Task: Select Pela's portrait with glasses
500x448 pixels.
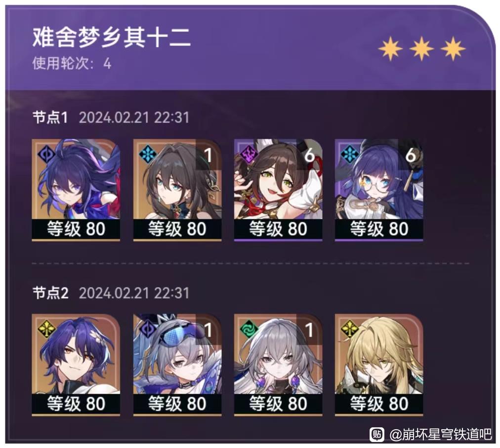Action: pos(379,189)
